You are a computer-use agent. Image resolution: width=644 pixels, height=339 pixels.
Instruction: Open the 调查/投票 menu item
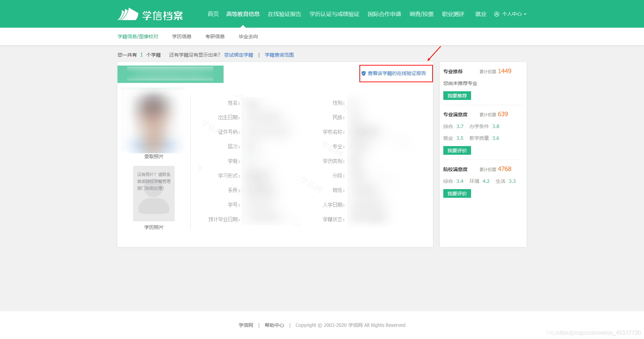[421, 14]
